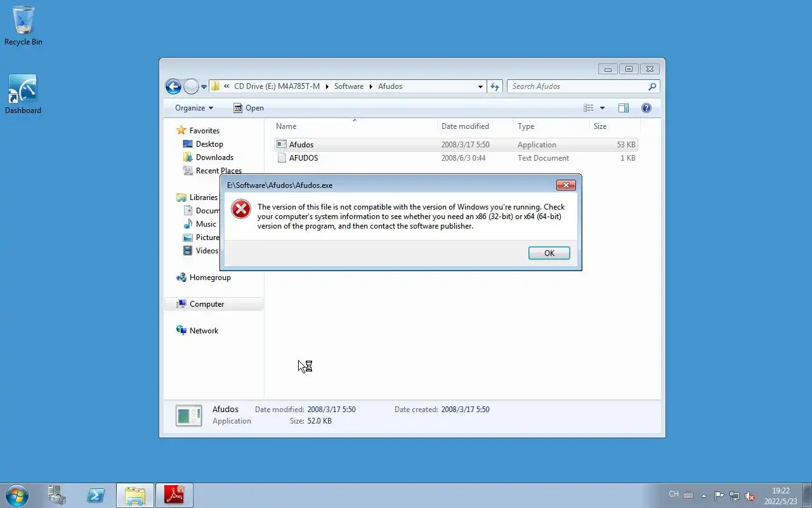Open Server Manager from the taskbar
812x508 pixels.
pos(57,495)
